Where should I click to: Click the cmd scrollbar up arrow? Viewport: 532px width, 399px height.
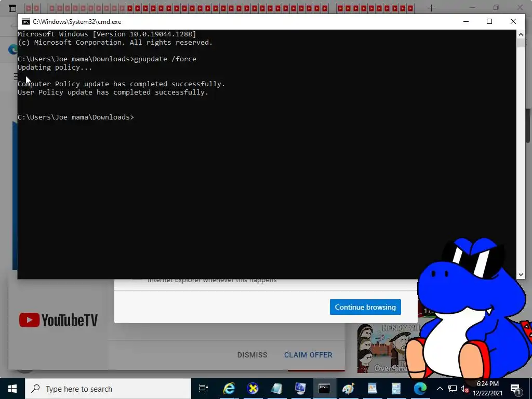521,34
